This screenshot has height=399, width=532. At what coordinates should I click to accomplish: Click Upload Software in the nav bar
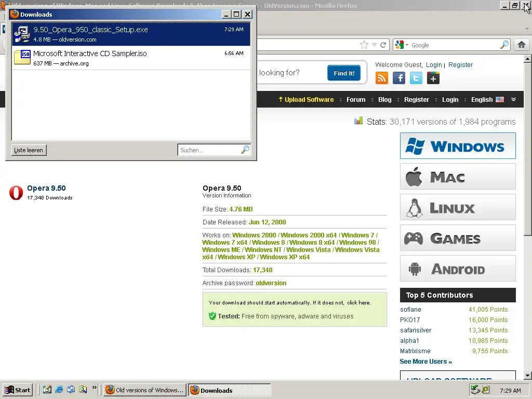306,99
